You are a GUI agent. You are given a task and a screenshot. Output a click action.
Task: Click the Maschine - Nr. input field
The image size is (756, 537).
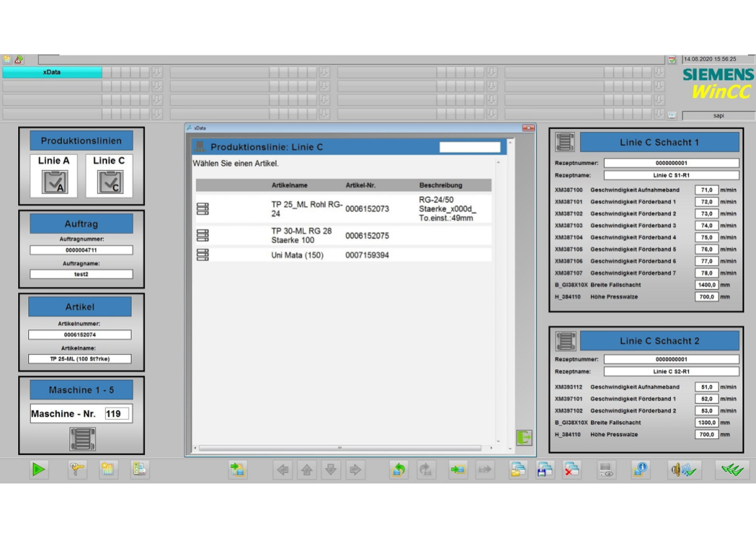(x=117, y=414)
